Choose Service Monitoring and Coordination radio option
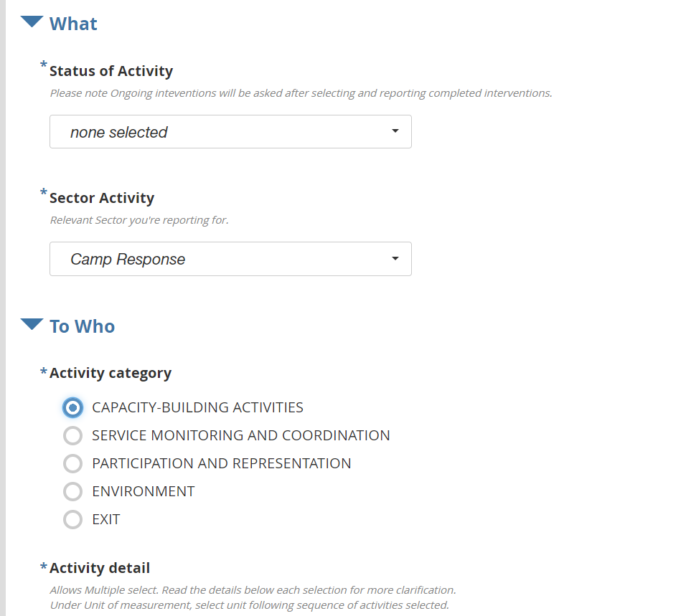Screen dimensions: 686x616 [x=73, y=435]
